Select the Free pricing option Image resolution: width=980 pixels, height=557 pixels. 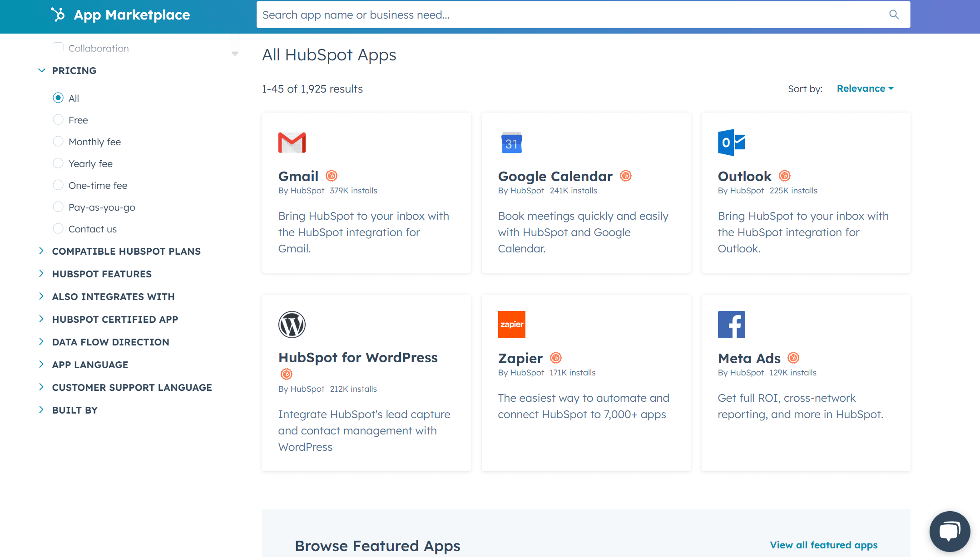click(58, 119)
